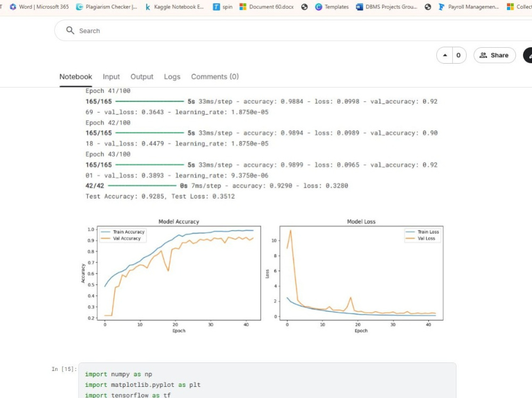This screenshot has height=398, width=532.
Task: Click the upvote count 0
Action: (459, 55)
